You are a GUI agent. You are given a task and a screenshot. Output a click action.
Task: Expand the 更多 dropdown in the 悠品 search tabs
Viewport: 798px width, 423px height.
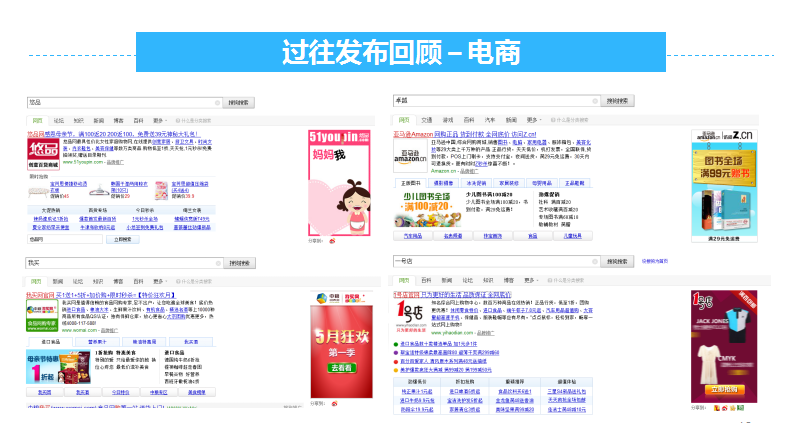(160, 121)
